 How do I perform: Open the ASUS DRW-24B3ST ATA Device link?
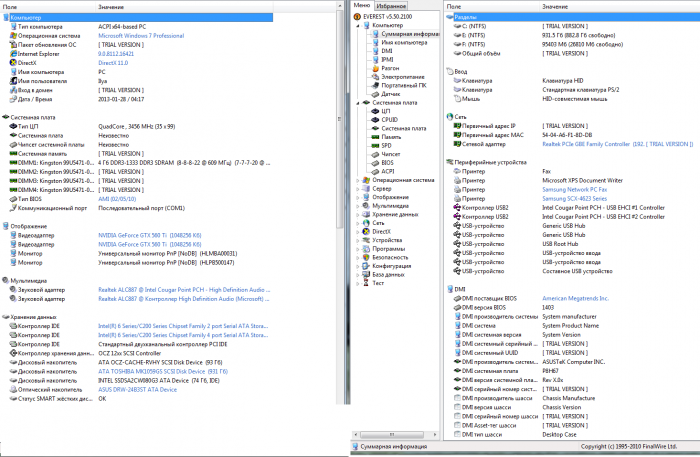point(138,390)
